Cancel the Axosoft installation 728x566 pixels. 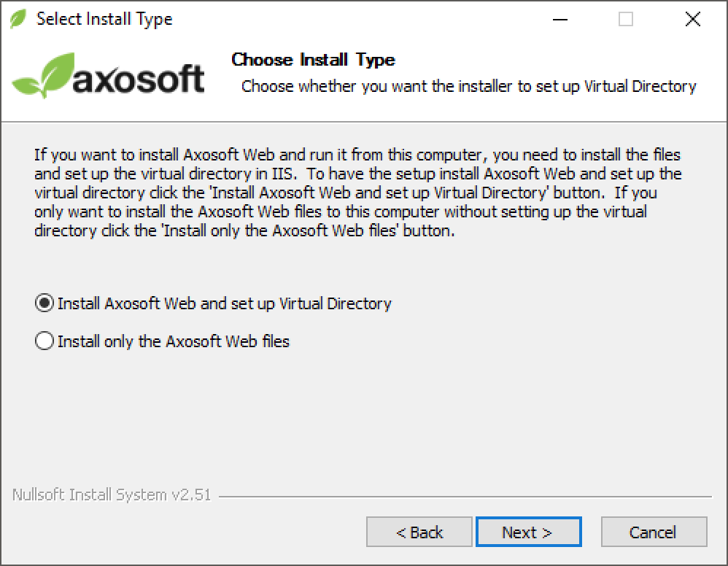pyautogui.click(x=654, y=532)
